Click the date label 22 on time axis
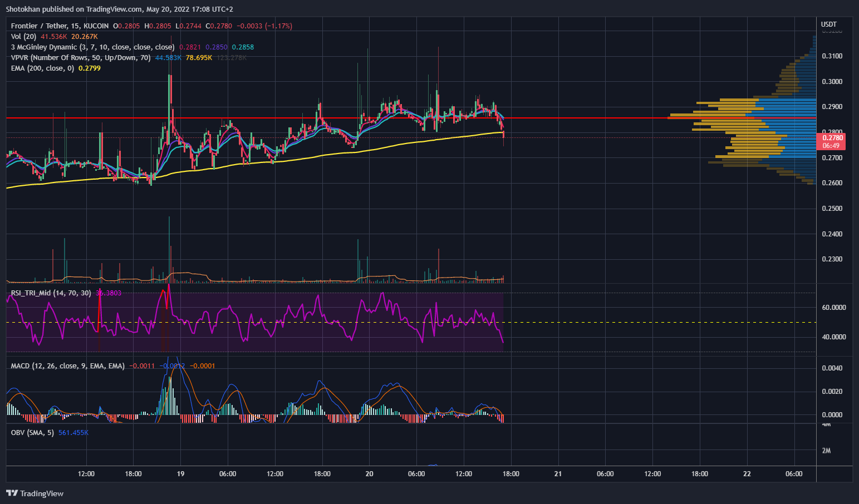 coord(747,474)
